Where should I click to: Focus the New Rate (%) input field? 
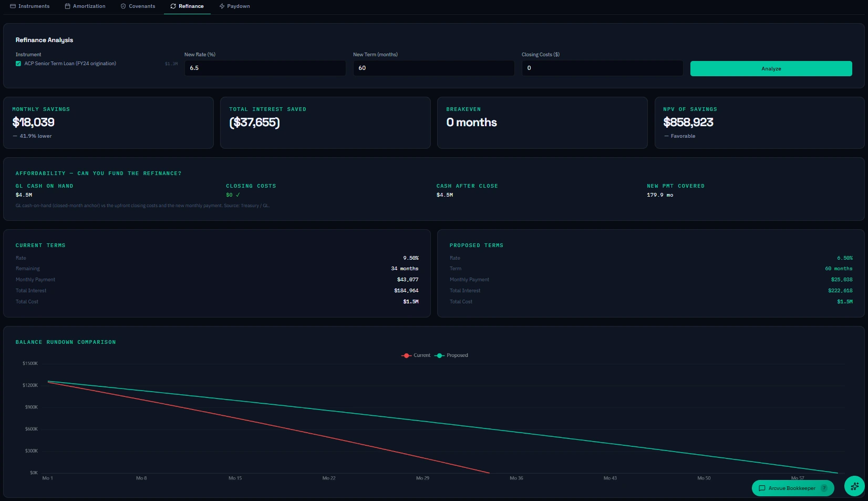tap(265, 68)
